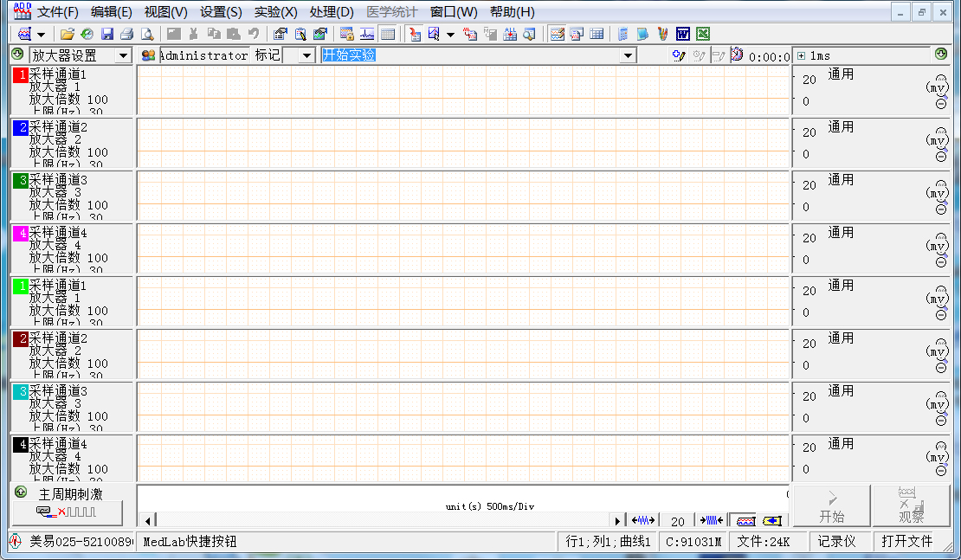Screen dimensions: 961x560
Task: Open the 设置(S) menu
Action: click(221, 12)
